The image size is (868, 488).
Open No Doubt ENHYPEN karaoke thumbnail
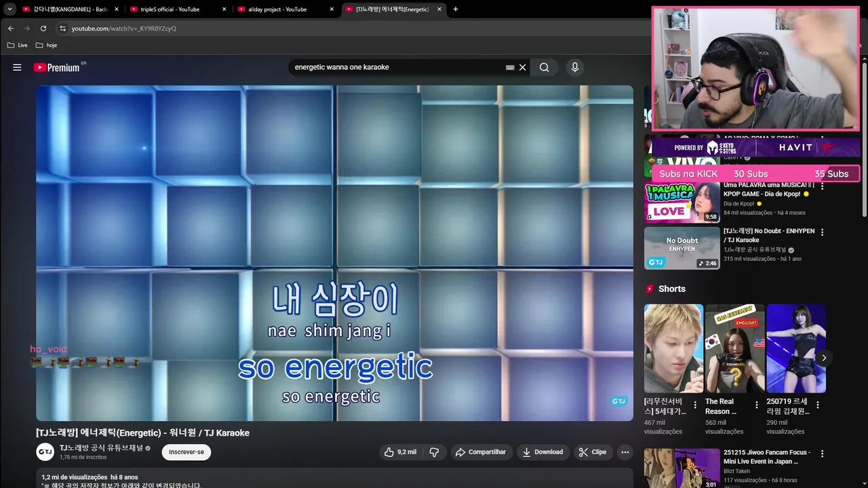[682, 248]
